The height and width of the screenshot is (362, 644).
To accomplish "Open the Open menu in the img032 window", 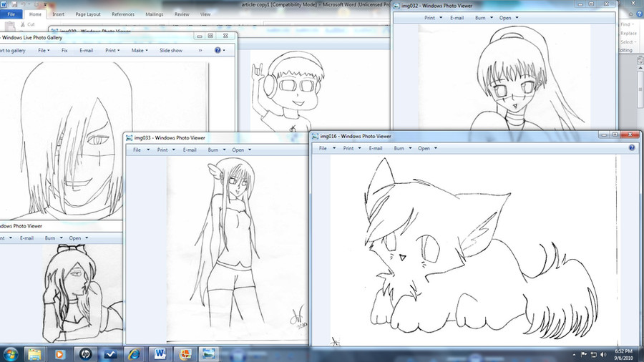I will pyautogui.click(x=509, y=18).
